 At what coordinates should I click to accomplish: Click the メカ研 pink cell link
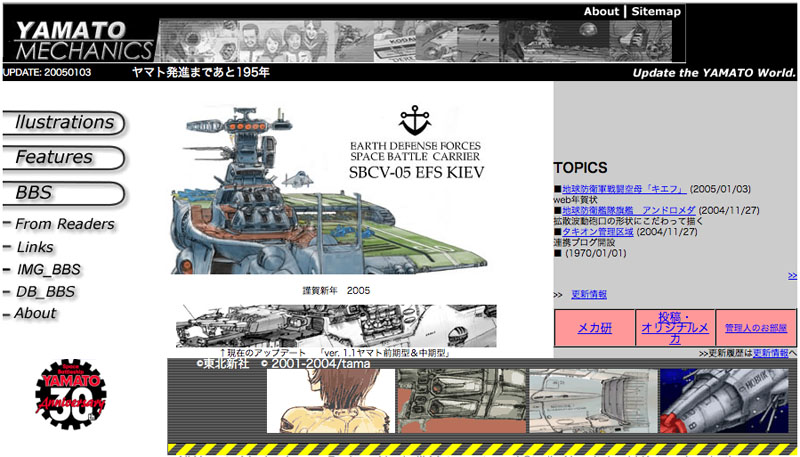[594, 327]
